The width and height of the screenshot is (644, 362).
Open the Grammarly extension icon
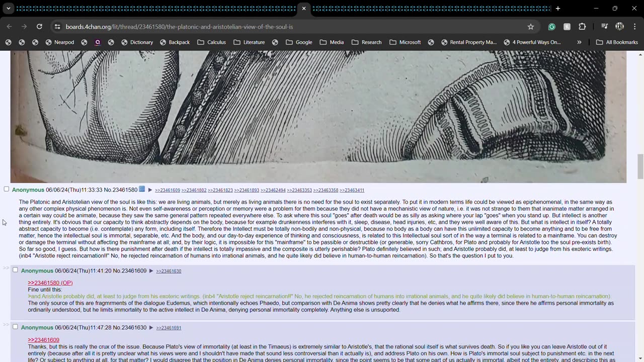coord(552,27)
